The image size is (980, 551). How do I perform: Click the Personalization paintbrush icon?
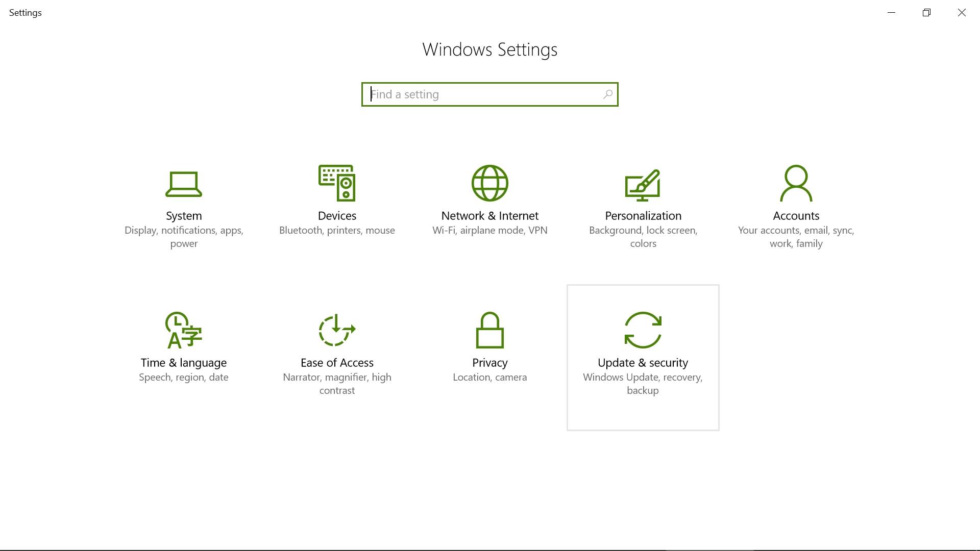643,185
